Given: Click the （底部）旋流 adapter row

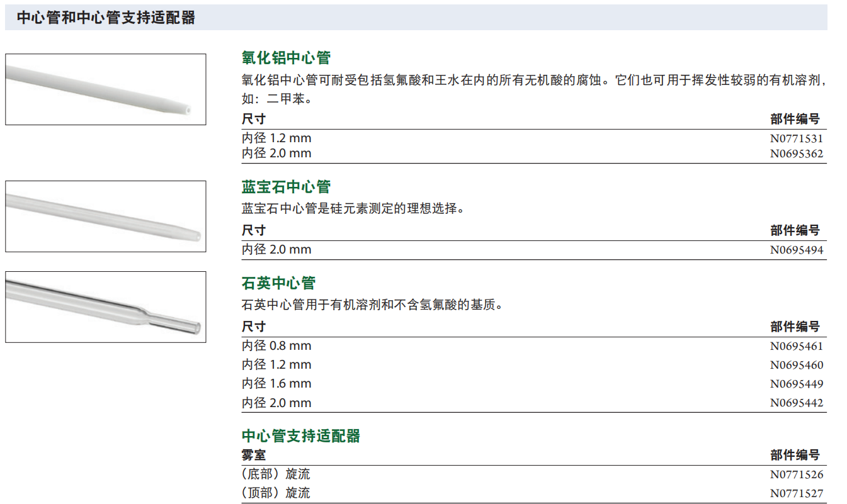Looking at the screenshot, I should (534, 474).
